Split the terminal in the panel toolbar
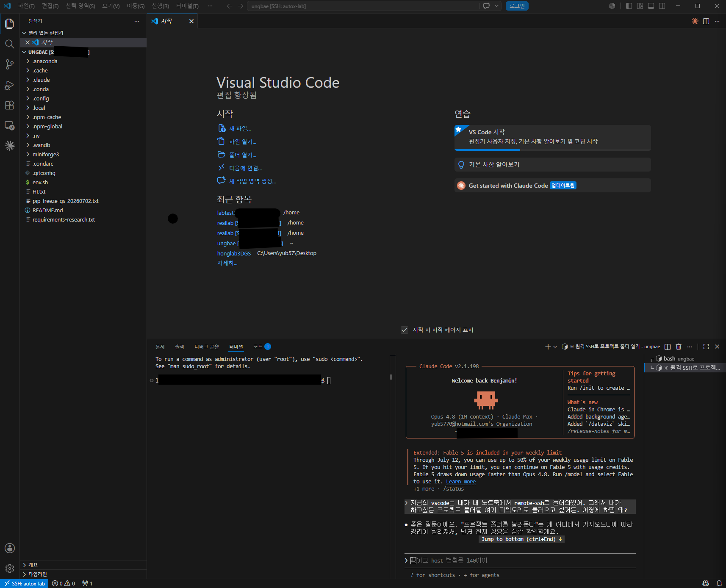The width and height of the screenshot is (726, 588). click(x=668, y=347)
